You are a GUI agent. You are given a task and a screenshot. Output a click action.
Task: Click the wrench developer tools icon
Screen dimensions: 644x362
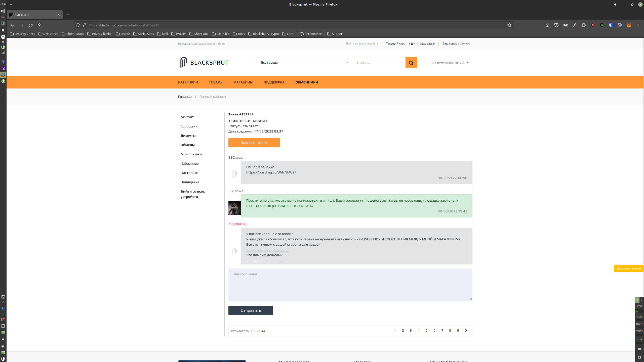(574, 25)
